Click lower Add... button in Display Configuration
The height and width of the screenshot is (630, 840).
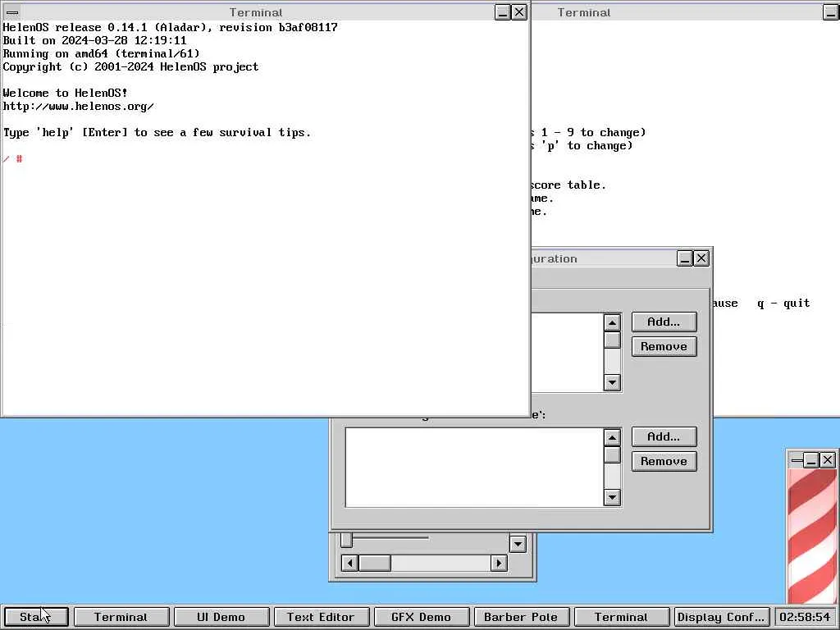(664, 436)
